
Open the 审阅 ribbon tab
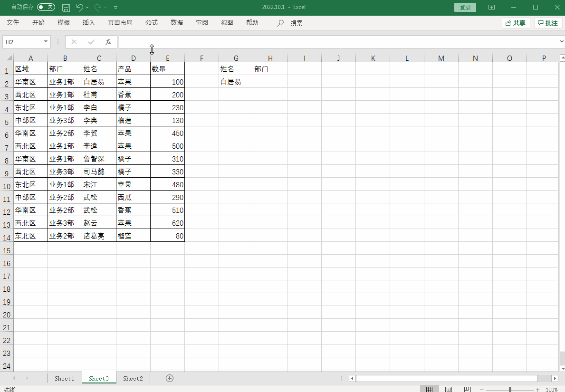(x=202, y=23)
